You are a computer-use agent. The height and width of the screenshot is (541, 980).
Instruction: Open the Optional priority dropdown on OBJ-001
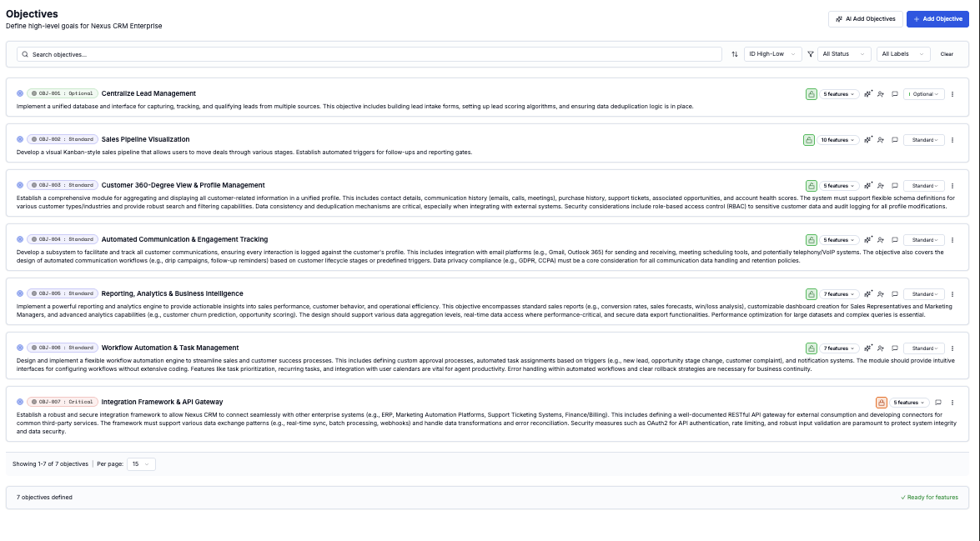tap(923, 94)
